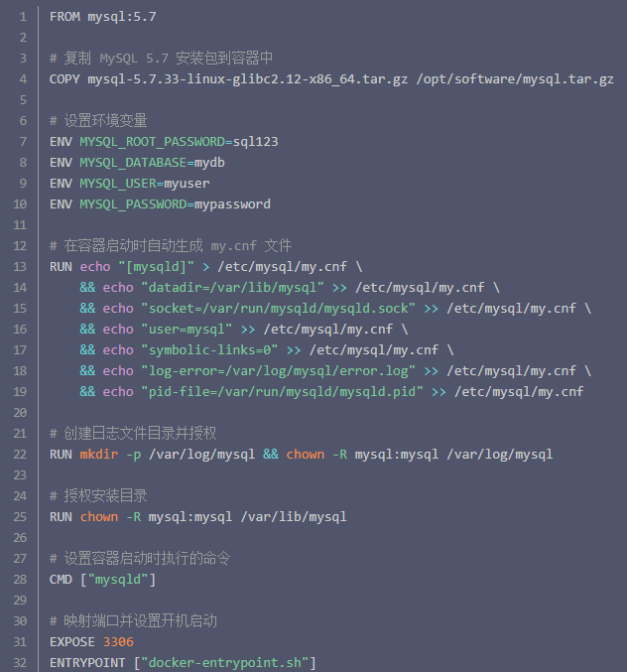The image size is (627, 672).
Task: Click the symbolic-links=0 string
Action: coord(209,350)
